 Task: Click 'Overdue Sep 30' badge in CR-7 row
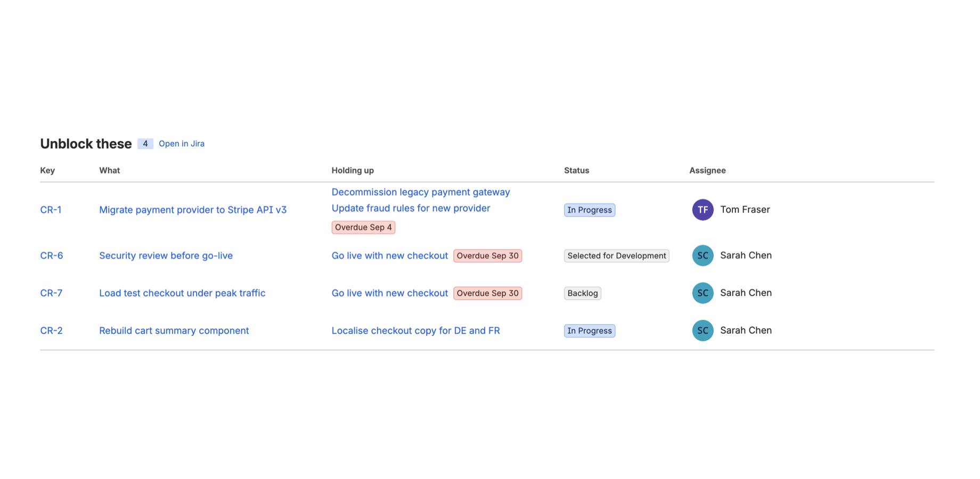pos(487,293)
